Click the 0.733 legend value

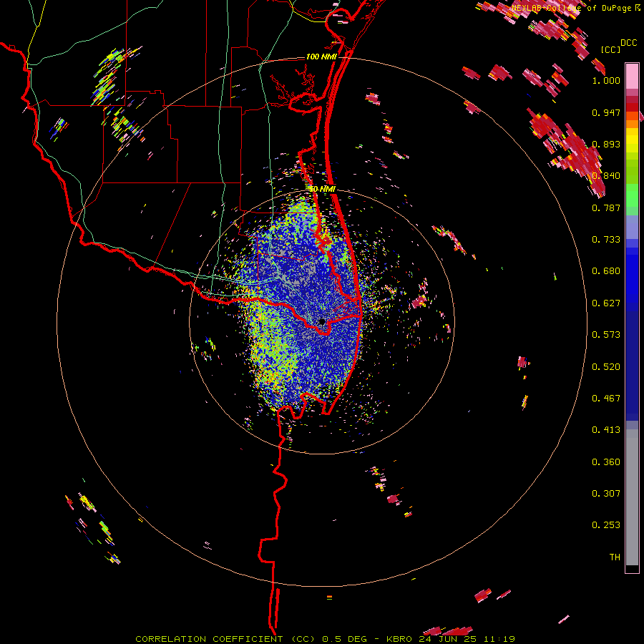click(606, 240)
